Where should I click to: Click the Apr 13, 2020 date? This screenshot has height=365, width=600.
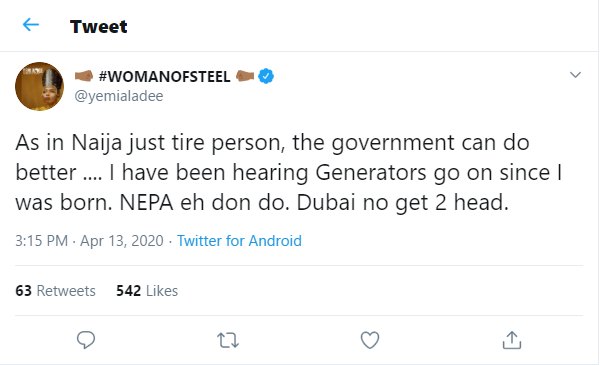pos(122,241)
